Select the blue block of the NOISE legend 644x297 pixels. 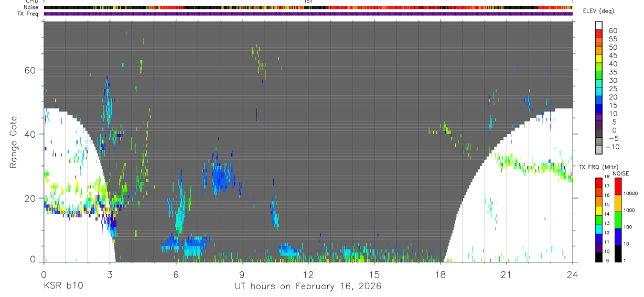pos(618,236)
